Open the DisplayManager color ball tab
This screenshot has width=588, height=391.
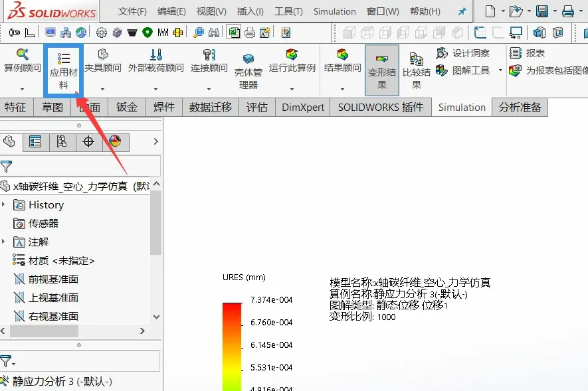click(115, 142)
